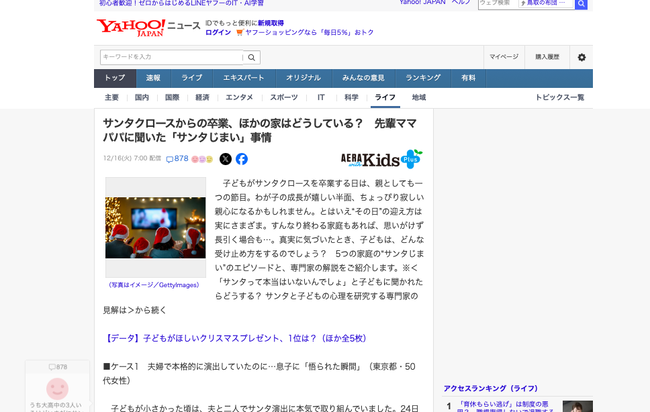Select the 国際 category
The width and height of the screenshot is (650, 412).
tap(172, 97)
